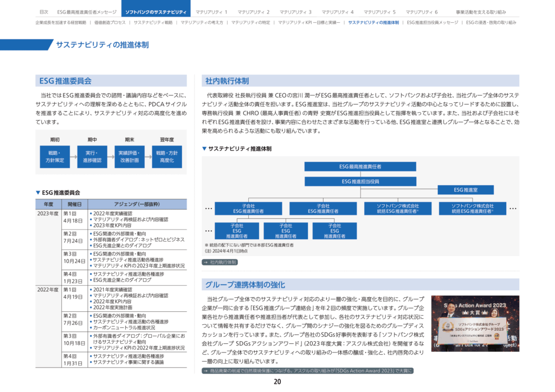Screen dimensions: 555x392
Task: Click the アジェンダ(一部抜粋) table header
Action: (137, 204)
